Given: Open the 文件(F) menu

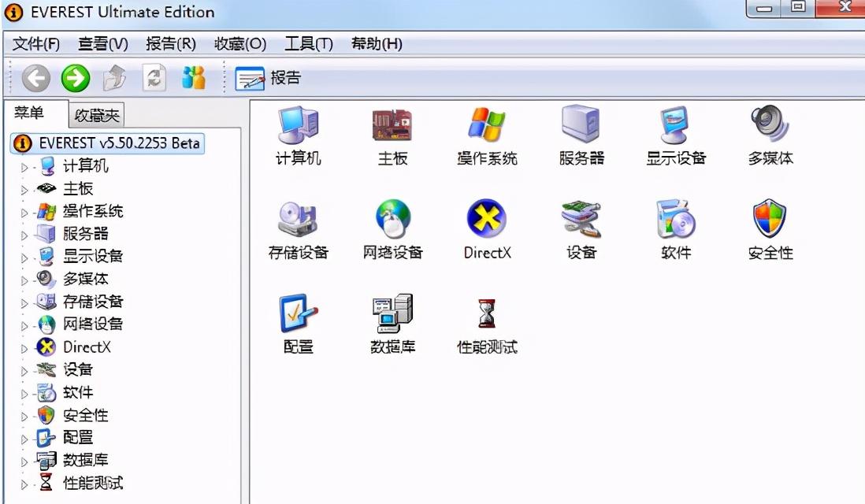Looking at the screenshot, I should (x=36, y=43).
